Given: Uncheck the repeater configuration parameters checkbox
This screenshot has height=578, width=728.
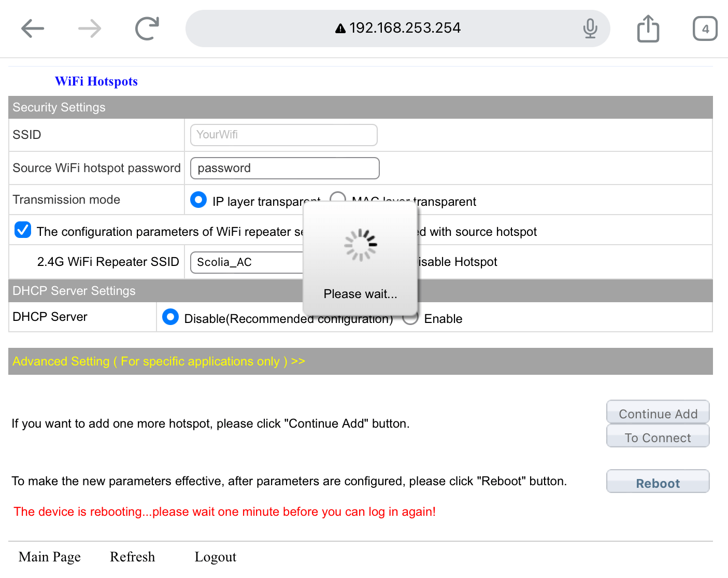Looking at the screenshot, I should point(23,230).
